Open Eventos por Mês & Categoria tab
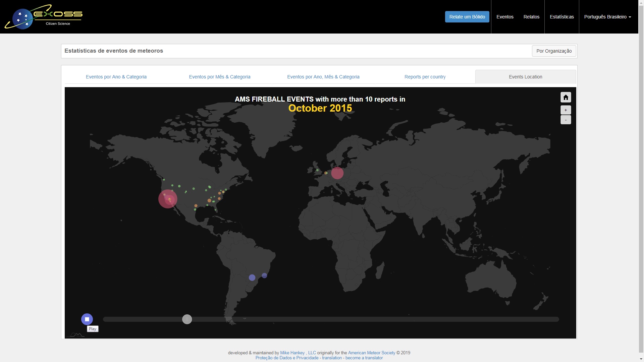Viewport: 644px width, 362px height. tap(220, 77)
